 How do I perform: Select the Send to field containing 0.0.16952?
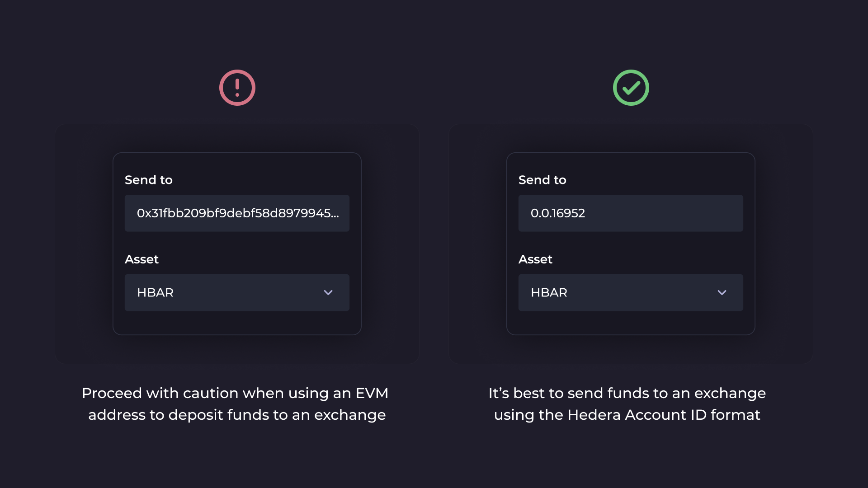tap(631, 213)
